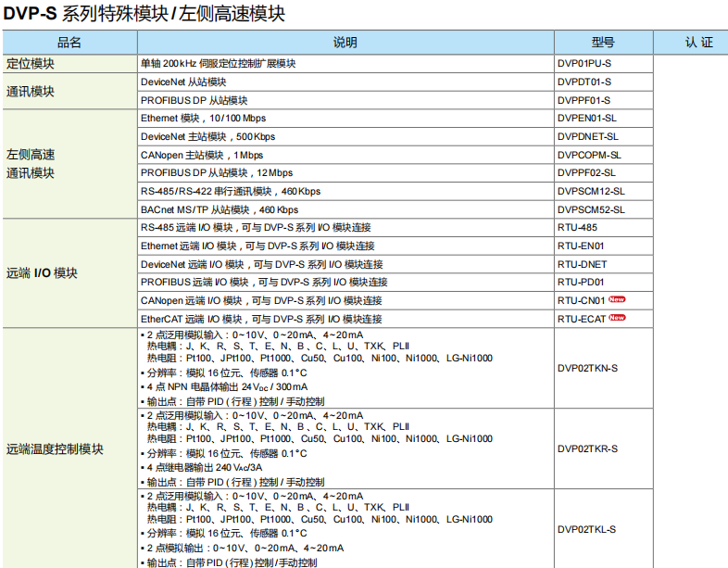Select the DVPEN01-SL model number
The image size is (728, 568).
click(587, 119)
